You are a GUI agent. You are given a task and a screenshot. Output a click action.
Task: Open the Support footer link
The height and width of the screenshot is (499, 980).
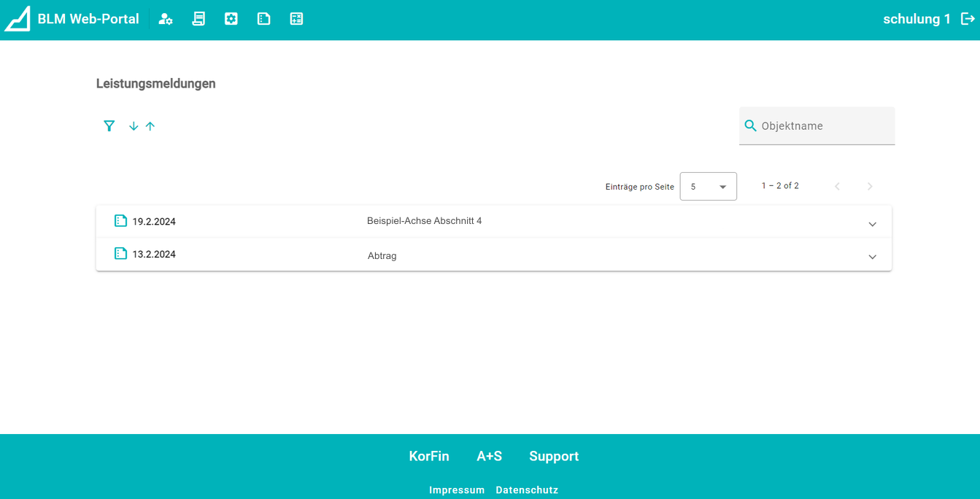554,456
